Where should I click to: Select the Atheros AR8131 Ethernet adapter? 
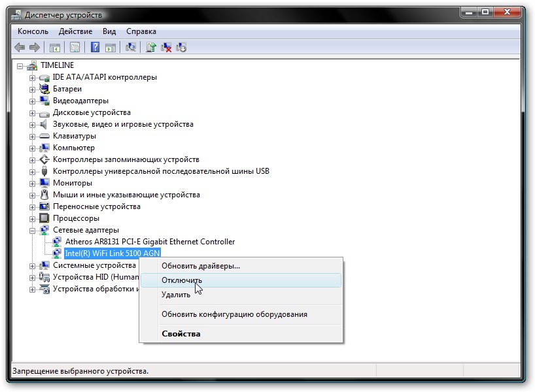pyautogui.click(x=150, y=242)
